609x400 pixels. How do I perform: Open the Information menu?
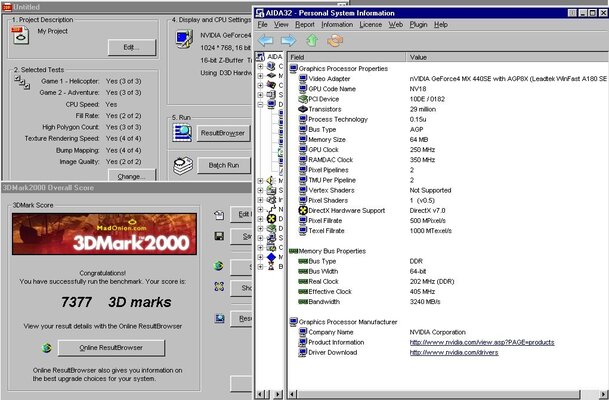pyautogui.click(x=337, y=24)
